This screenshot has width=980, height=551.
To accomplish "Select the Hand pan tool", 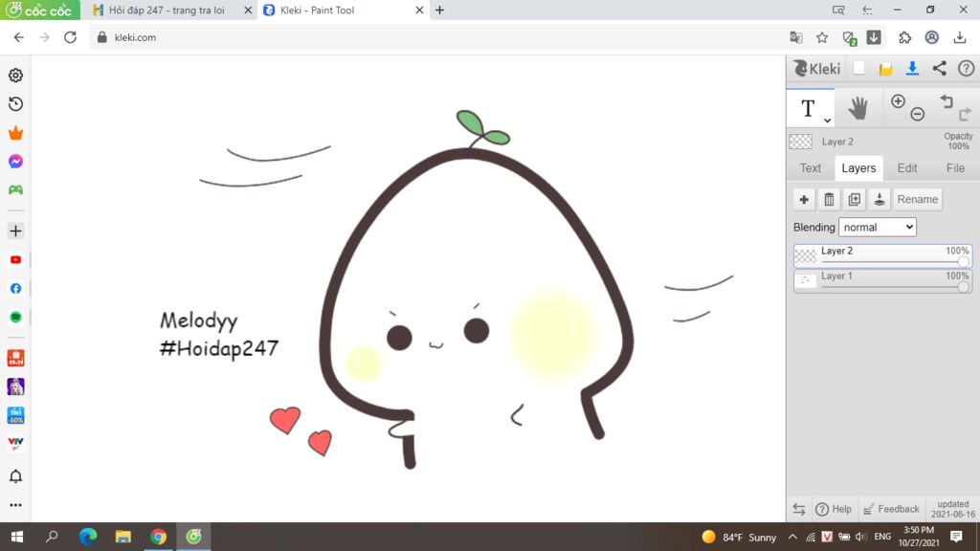I will [857, 109].
